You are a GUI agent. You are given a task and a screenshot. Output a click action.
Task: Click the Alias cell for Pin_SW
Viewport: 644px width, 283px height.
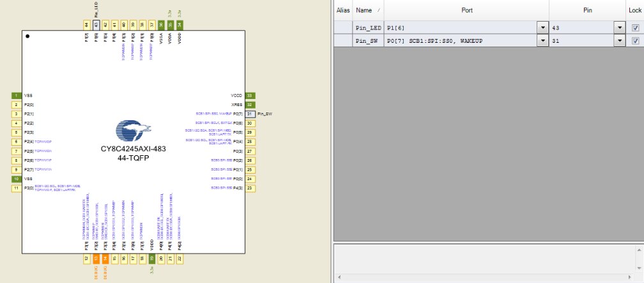click(343, 41)
